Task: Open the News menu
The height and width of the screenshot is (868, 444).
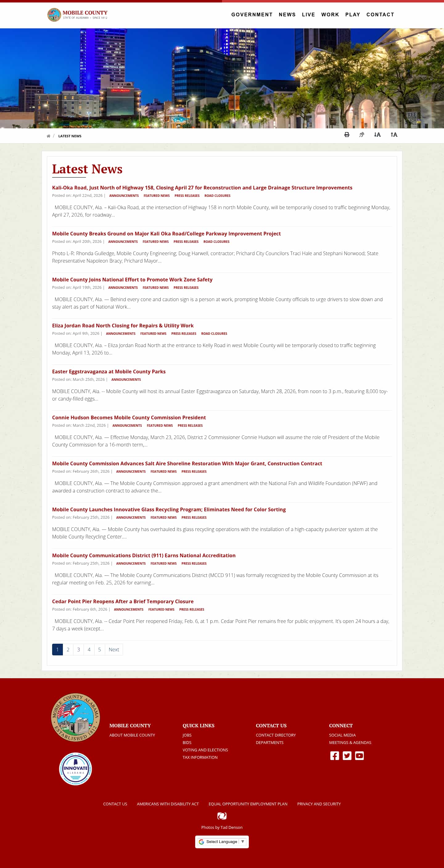Action: click(287, 15)
